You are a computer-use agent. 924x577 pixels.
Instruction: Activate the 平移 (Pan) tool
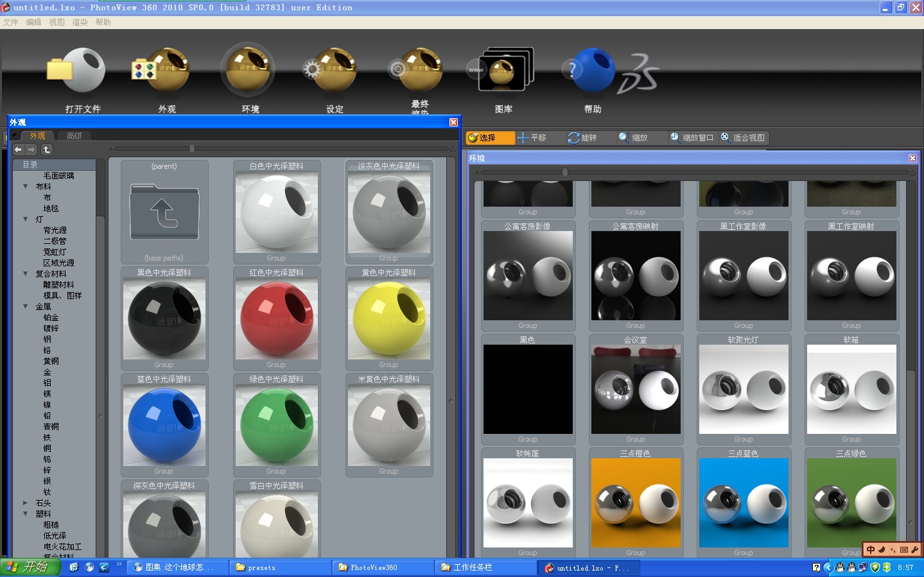pos(532,138)
